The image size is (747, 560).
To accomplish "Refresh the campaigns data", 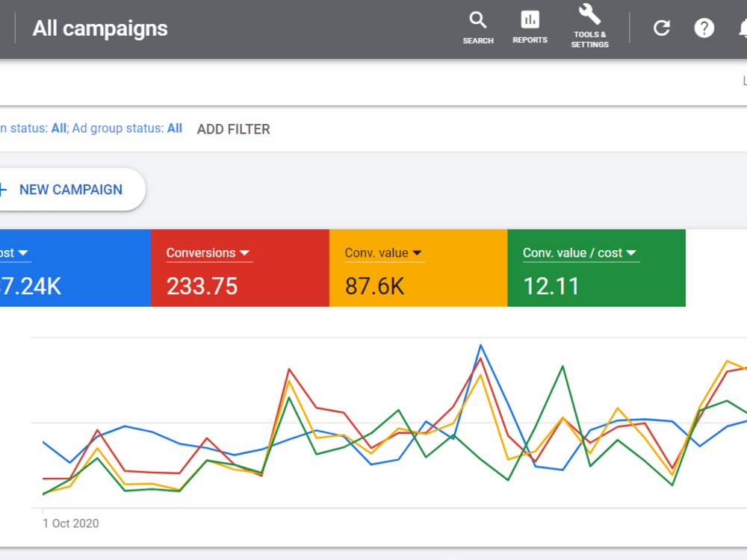I will (661, 28).
